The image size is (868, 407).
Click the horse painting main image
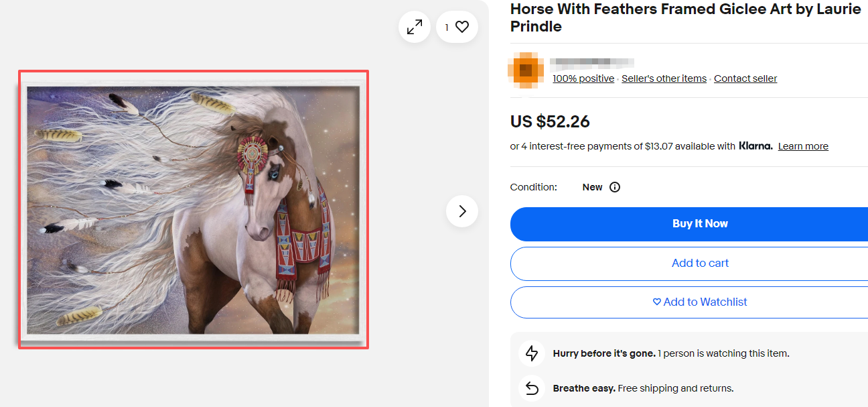coord(194,209)
